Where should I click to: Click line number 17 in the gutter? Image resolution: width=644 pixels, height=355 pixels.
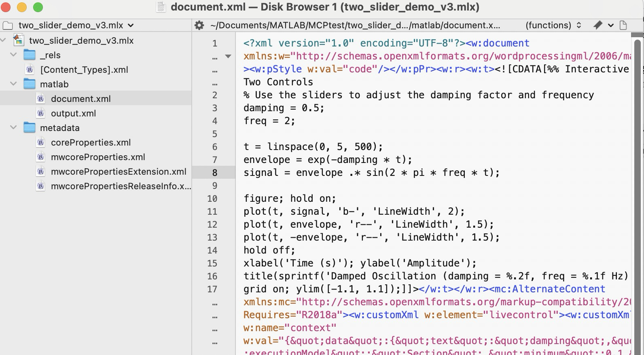pos(212,289)
